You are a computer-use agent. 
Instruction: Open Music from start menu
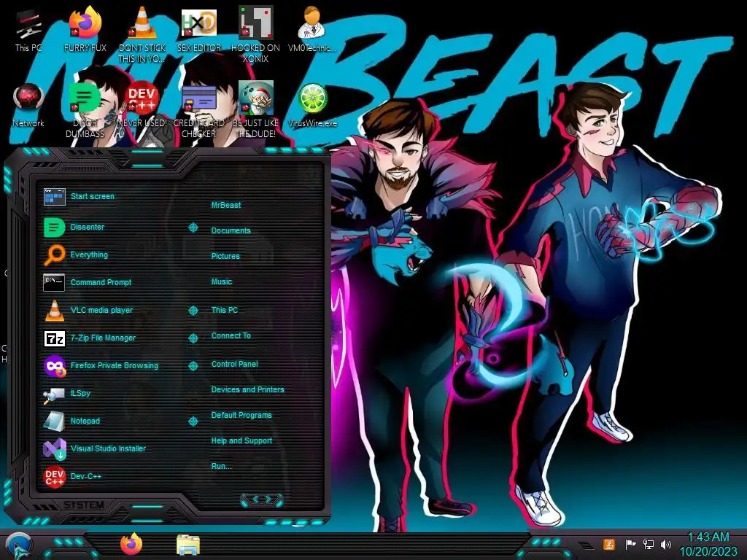[222, 282]
